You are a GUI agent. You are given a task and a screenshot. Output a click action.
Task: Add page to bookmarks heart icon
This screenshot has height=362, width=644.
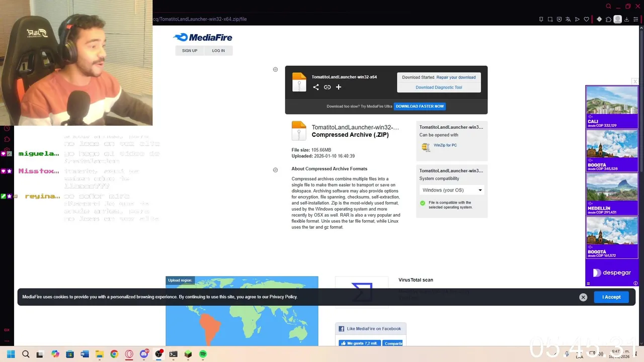[x=586, y=19]
